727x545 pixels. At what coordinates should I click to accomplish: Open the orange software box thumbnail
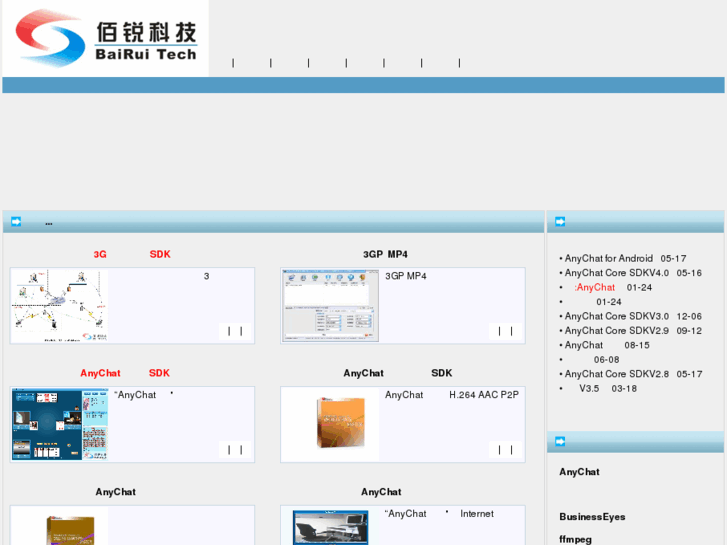[x=331, y=424]
